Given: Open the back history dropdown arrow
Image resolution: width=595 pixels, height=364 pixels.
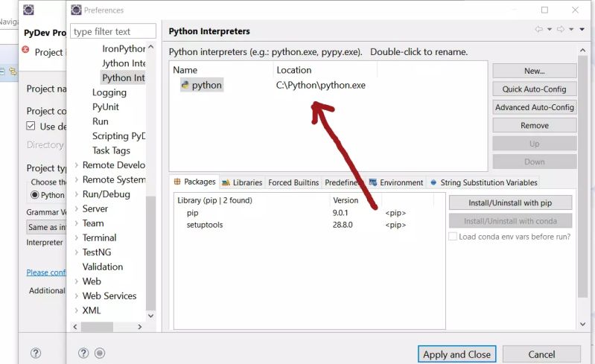Looking at the screenshot, I should 550,29.
